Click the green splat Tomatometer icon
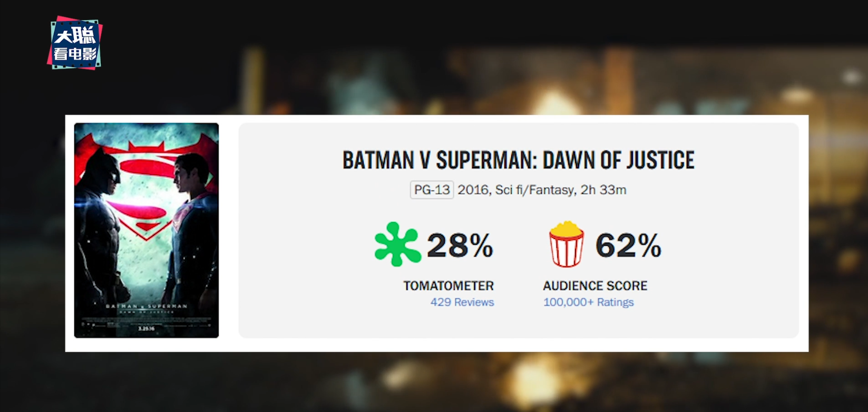The width and height of the screenshot is (868, 412). pos(397,244)
